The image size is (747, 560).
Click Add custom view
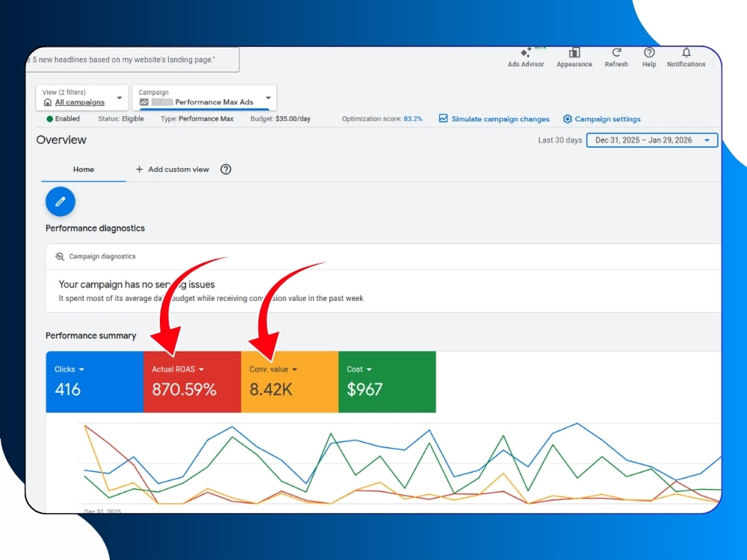pos(172,169)
